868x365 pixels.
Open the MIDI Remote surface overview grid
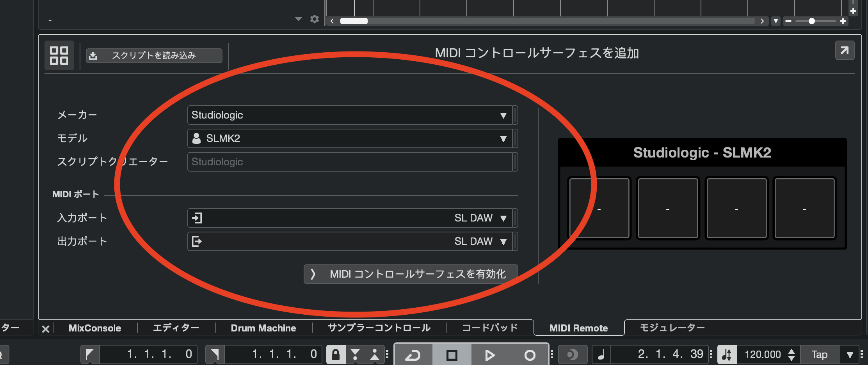click(59, 55)
